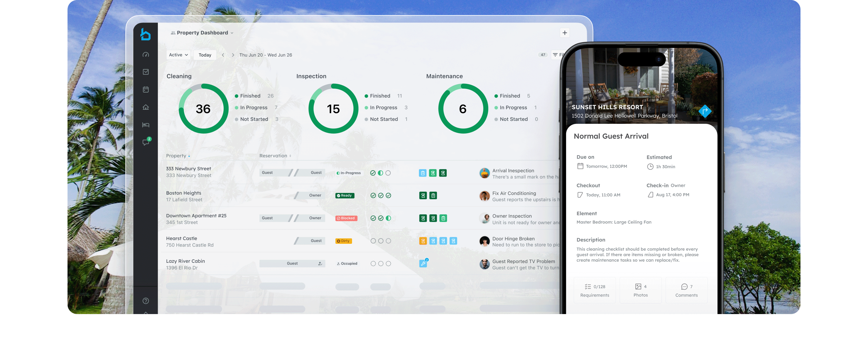This screenshot has height=343, width=868.
Task: Open the maintenance wrench icon for Lazy River Cabin
Action: point(423,263)
